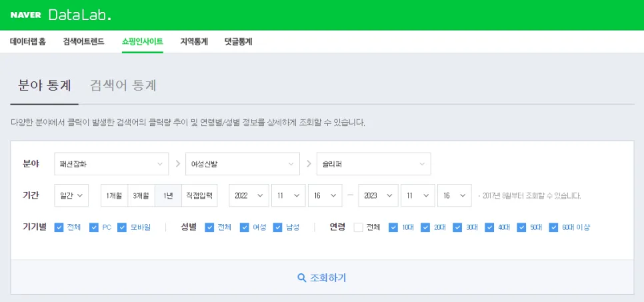The height and width of the screenshot is (302, 644).
Task: Click the search magnifier icon next to 조회하기
Action: pyautogui.click(x=302, y=278)
